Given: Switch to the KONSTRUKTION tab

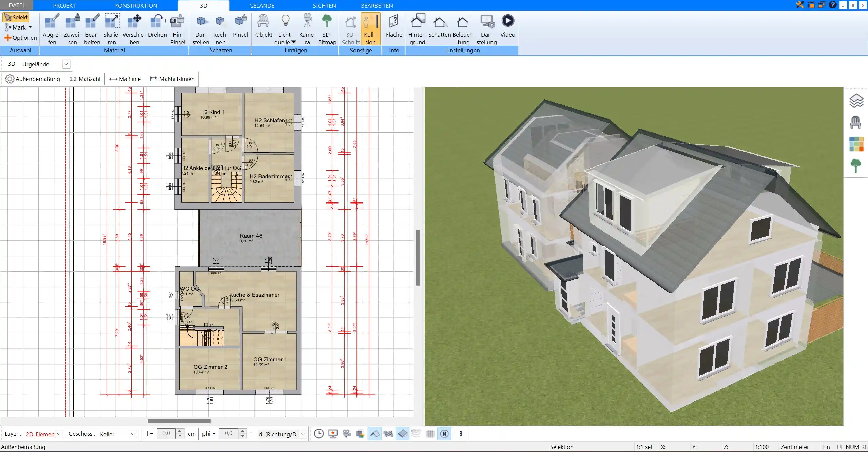Looking at the screenshot, I should pyautogui.click(x=136, y=5).
